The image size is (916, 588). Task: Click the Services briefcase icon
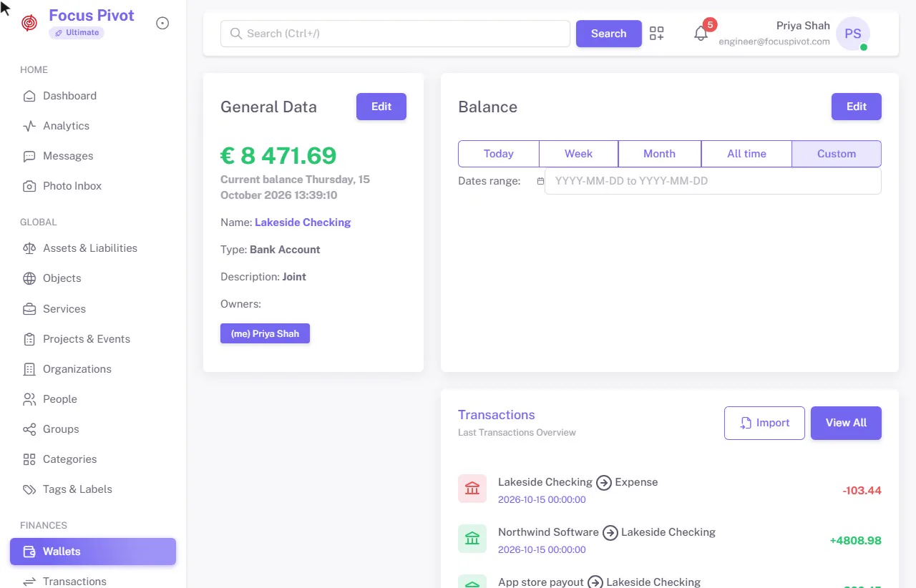tap(29, 309)
